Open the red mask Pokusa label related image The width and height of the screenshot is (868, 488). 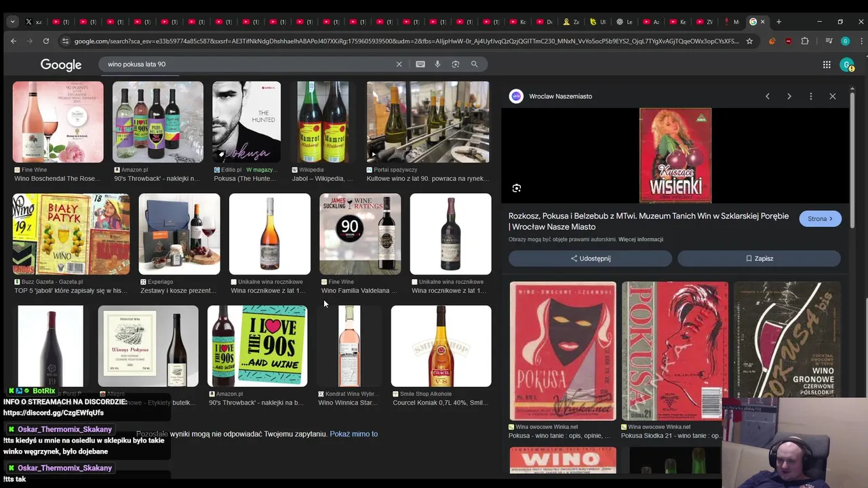(563, 351)
